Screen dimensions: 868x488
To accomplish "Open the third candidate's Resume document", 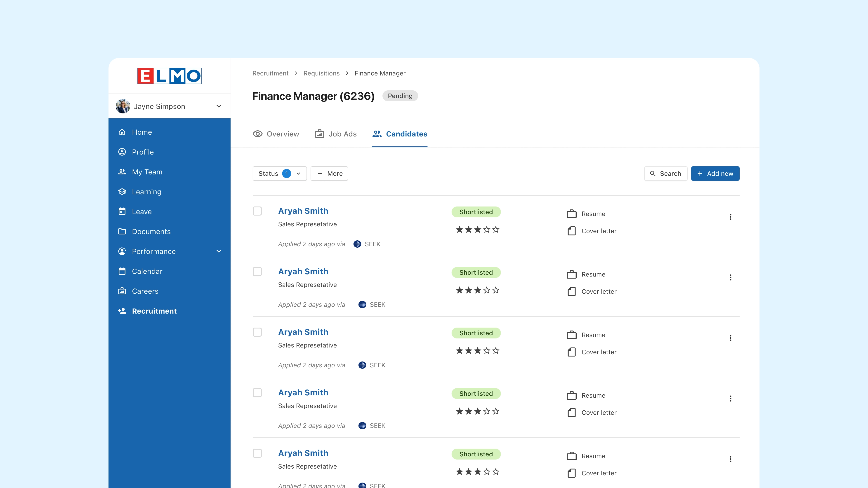I will (586, 335).
